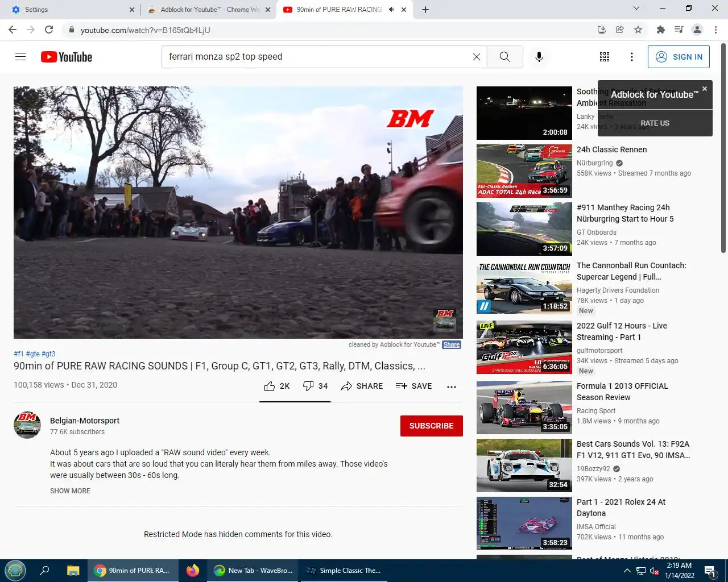728x582 pixels.
Task: Open notification center in taskbar
Action: [x=710, y=571]
